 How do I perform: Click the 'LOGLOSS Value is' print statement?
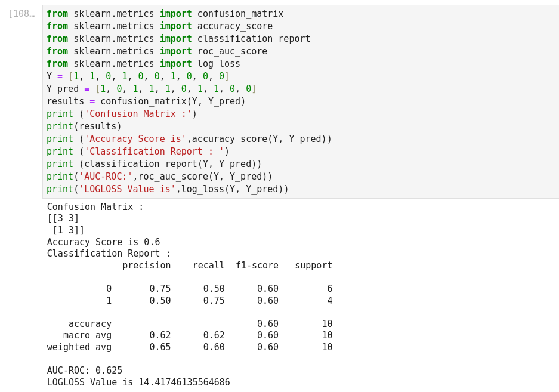click(168, 189)
